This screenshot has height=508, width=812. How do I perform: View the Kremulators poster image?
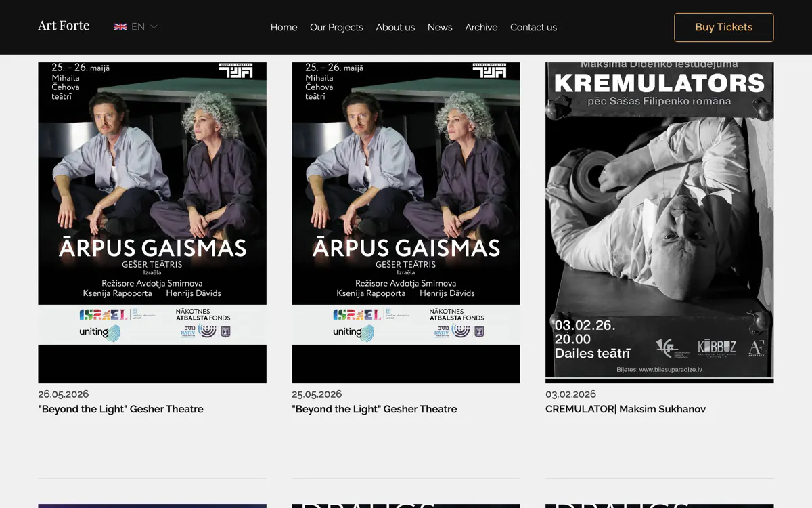(660, 223)
